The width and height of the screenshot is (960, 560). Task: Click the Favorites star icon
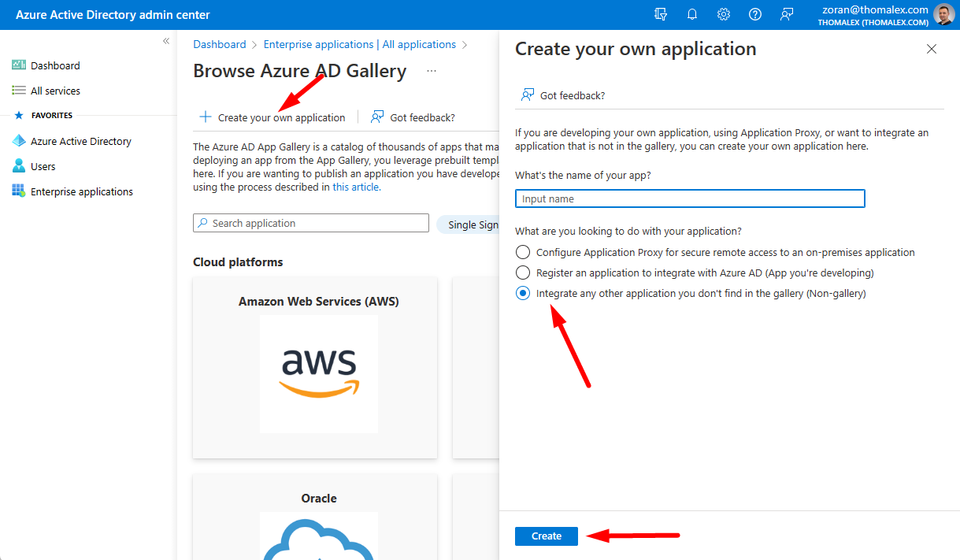tap(19, 115)
